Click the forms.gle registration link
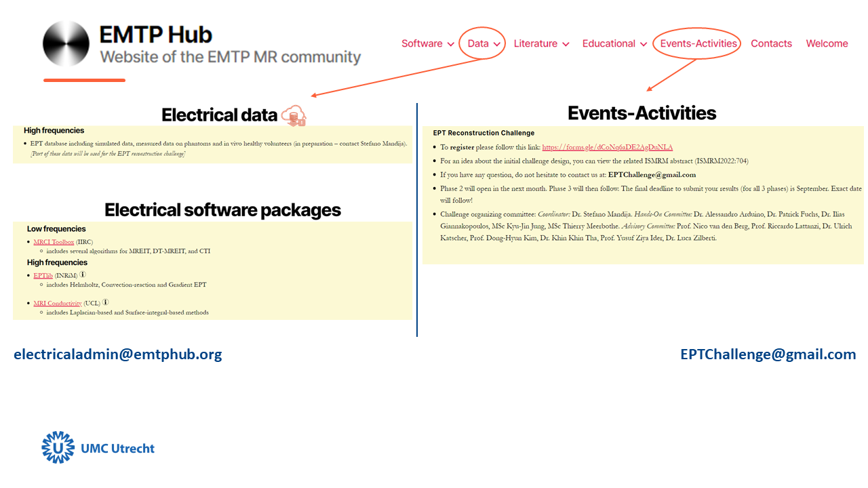This screenshot has height=488, width=868. pos(607,147)
